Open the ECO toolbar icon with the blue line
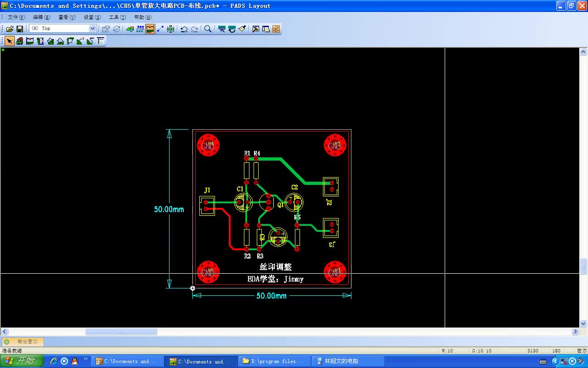Image resolution: width=588 pixels, height=368 pixels. tap(160, 29)
